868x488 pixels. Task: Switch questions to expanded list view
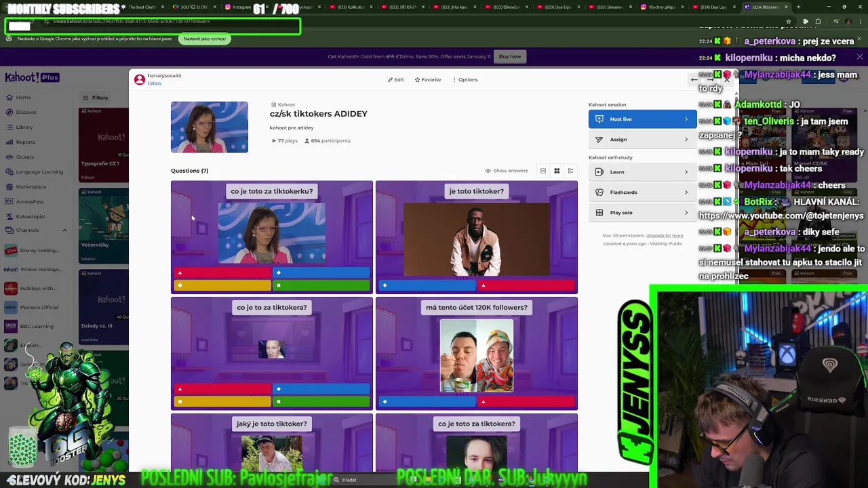click(543, 171)
